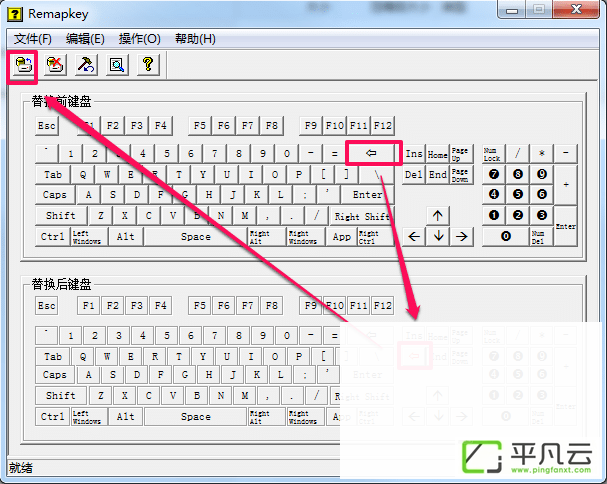607x484 pixels.
Task: Select the Left Windows key in 替换前键盘
Action: click(x=89, y=237)
